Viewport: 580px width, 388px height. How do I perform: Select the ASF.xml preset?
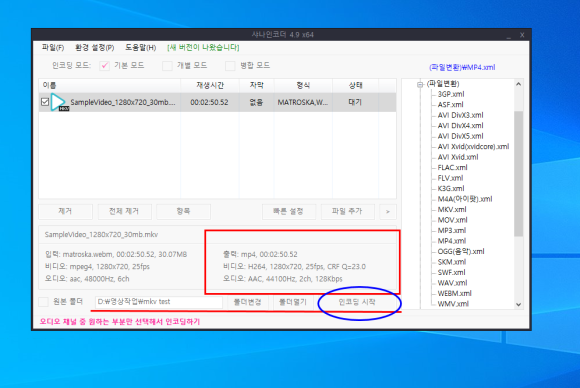click(x=450, y=105)
